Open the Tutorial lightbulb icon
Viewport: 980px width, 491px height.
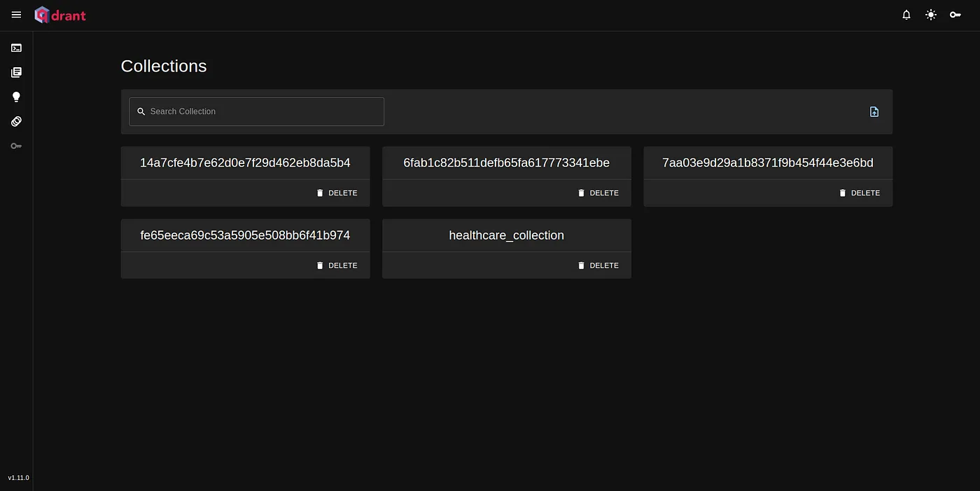tap(16, 97)
